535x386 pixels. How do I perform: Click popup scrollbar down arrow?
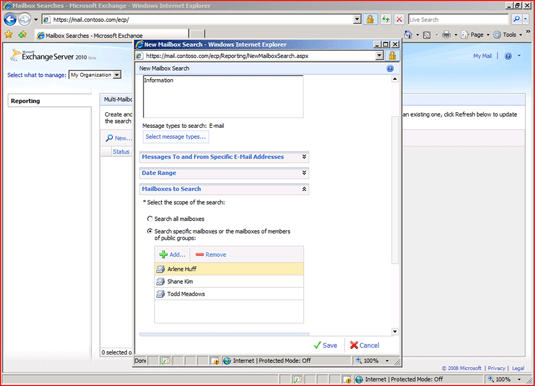395,331
